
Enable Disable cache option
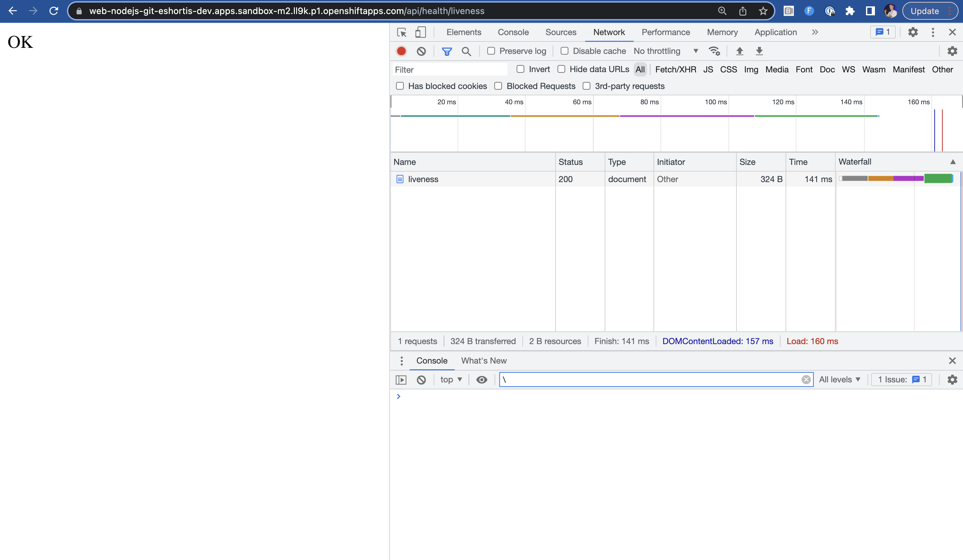(564, 51)
